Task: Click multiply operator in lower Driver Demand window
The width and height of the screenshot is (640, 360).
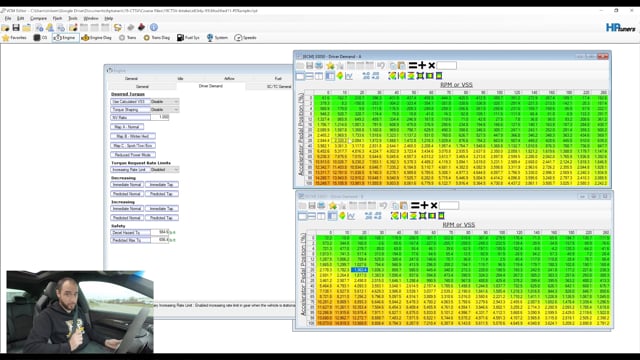Action: point(434,205)
